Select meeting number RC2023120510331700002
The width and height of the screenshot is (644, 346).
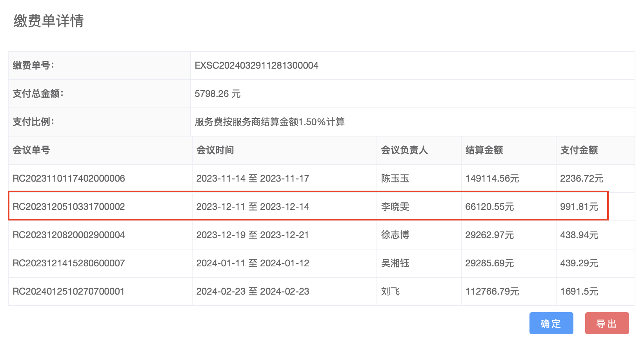click(x=69, y=207)
